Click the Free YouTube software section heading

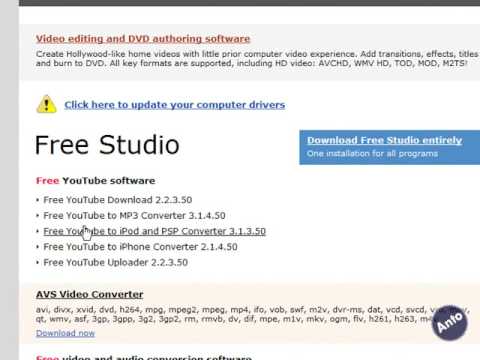tap(95, 181)
